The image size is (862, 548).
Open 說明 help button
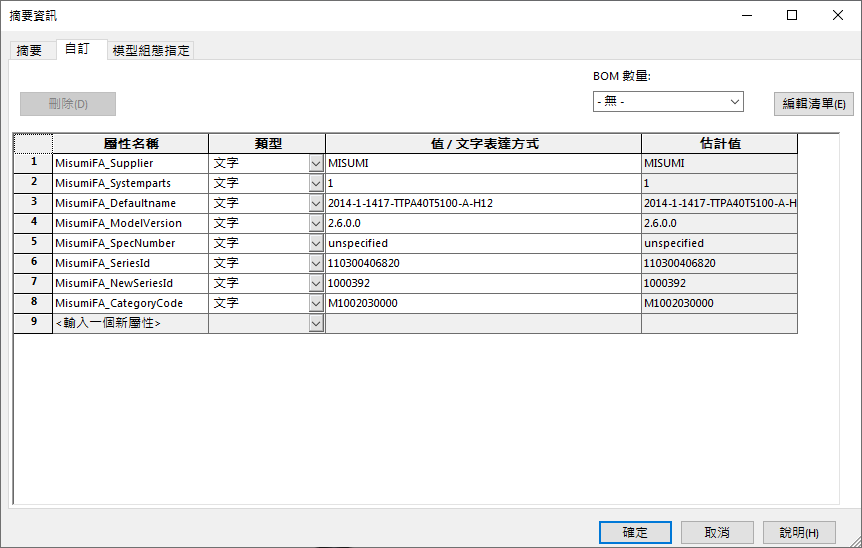[x=798, y=533]
